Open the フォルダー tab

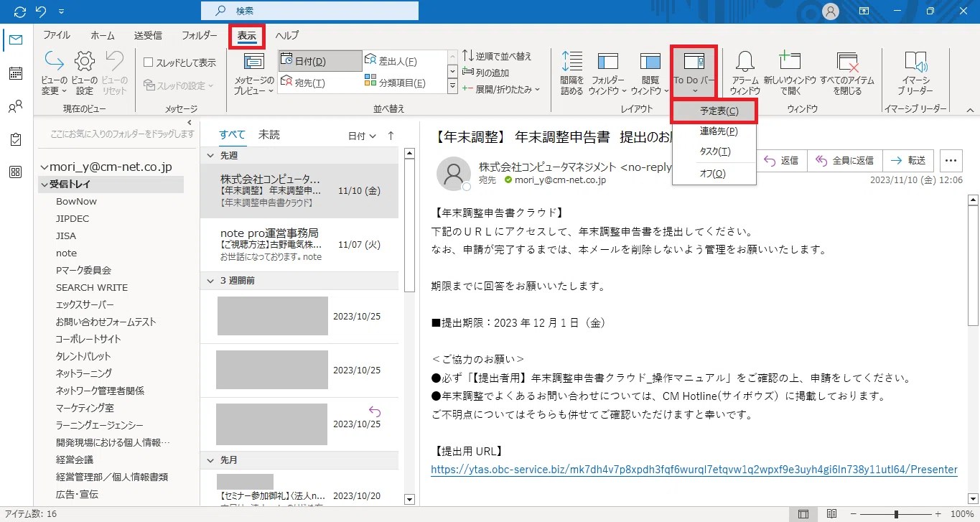click(200, 35)
